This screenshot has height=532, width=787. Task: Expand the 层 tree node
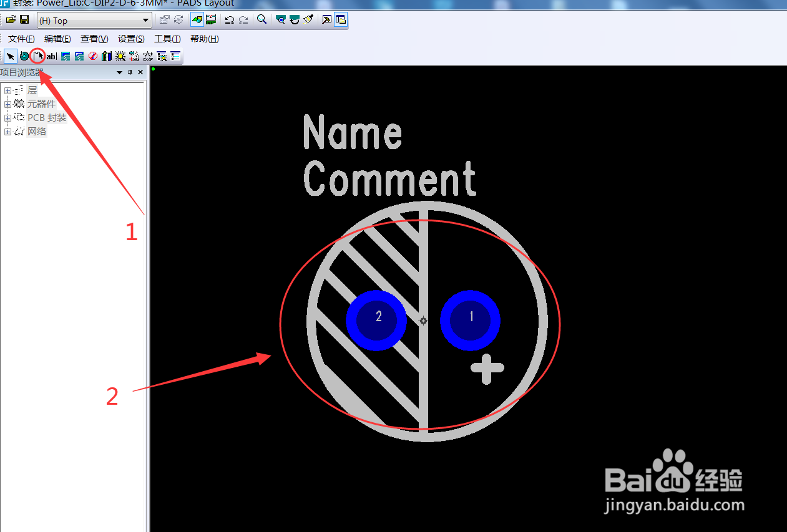click(x=7, y=90)
